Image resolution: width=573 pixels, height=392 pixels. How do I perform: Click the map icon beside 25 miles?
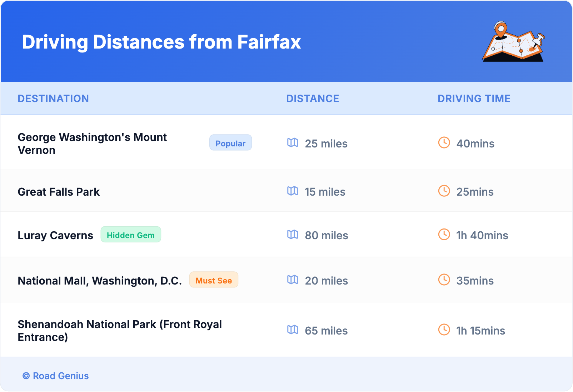click(x=293, y=143)
